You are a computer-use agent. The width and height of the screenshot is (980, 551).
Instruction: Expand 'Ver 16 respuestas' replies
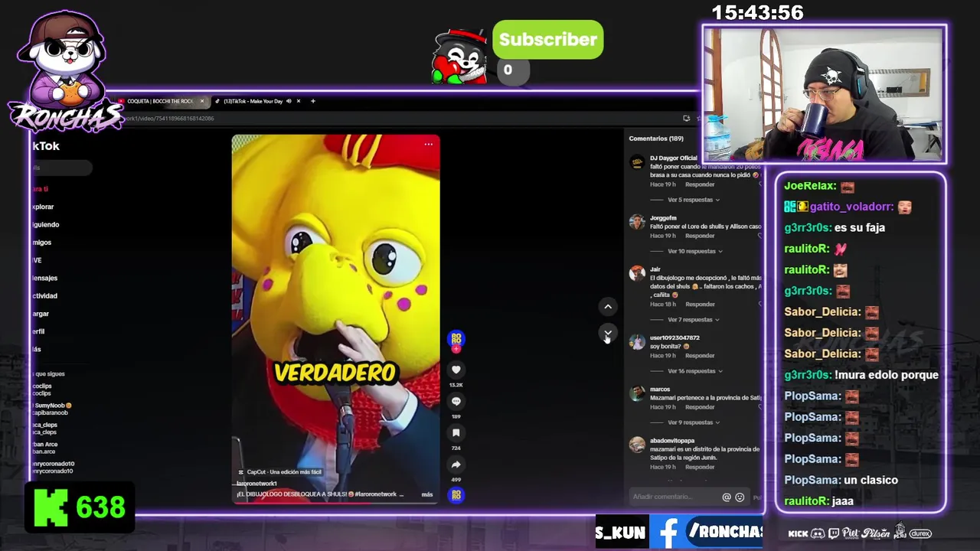[695, 370]
